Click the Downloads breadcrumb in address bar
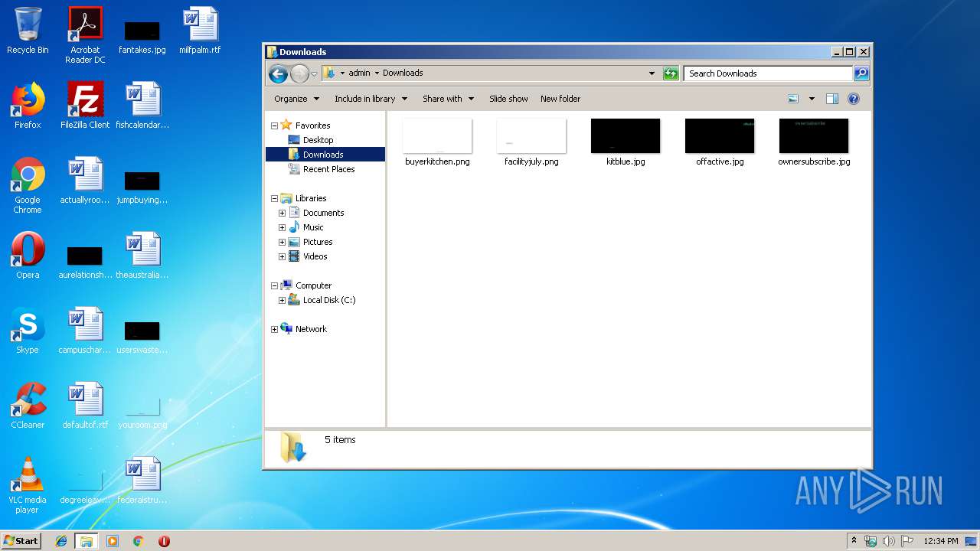 click(x=403, y=73)
